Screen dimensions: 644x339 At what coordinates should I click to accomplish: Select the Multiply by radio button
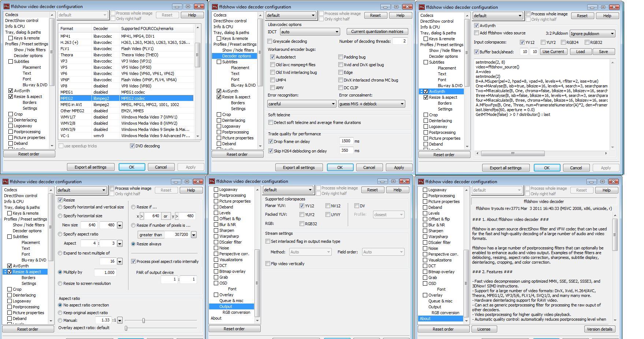tap(60, 272)
